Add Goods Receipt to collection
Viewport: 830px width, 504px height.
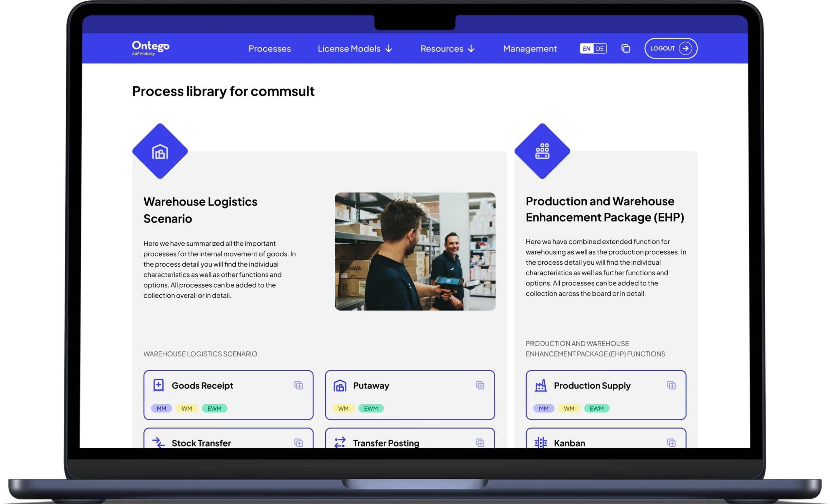tap(298, 385)
